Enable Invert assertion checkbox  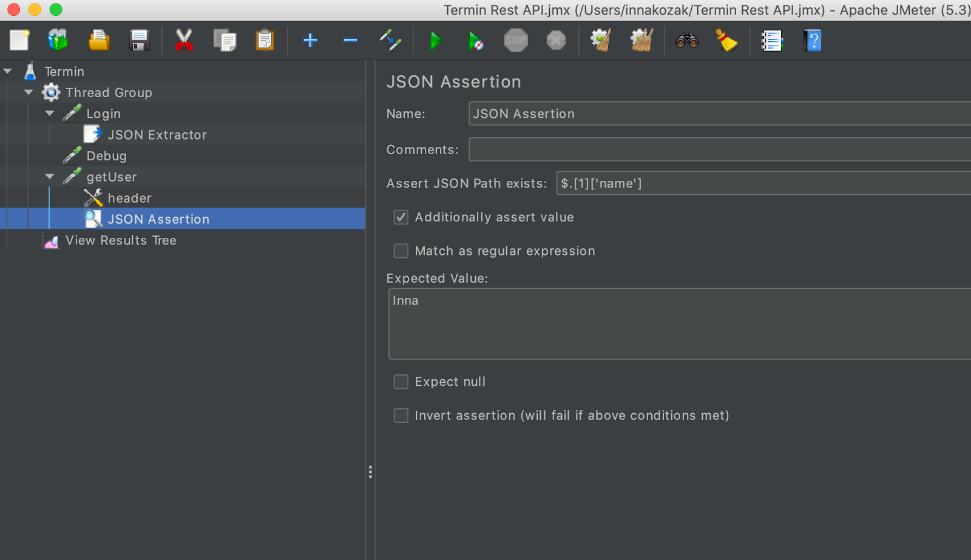click(x=401, y=416)
